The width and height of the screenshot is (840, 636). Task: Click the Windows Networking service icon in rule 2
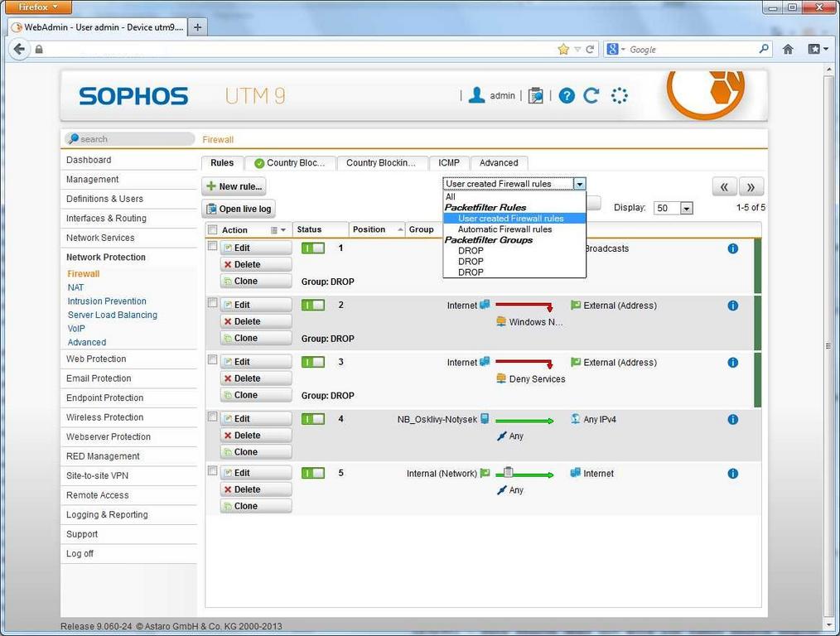click(x=501, y=321)
